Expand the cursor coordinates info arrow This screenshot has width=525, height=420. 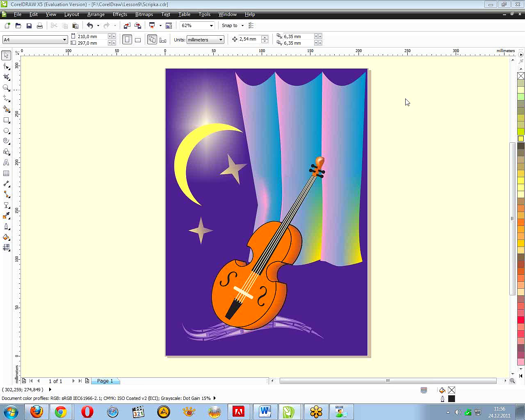click(50, 390)
